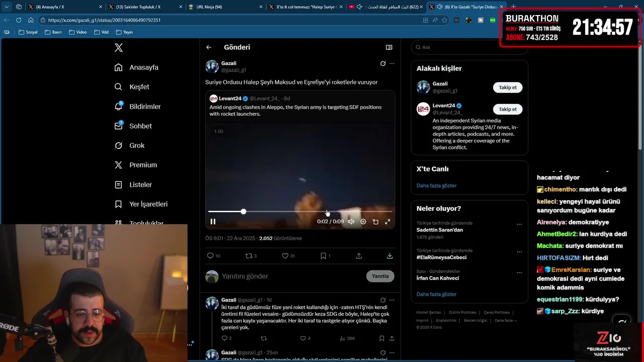Open the Sosyal bookmarks folder
Screen dimensions: 644x362
coord(28,32)
